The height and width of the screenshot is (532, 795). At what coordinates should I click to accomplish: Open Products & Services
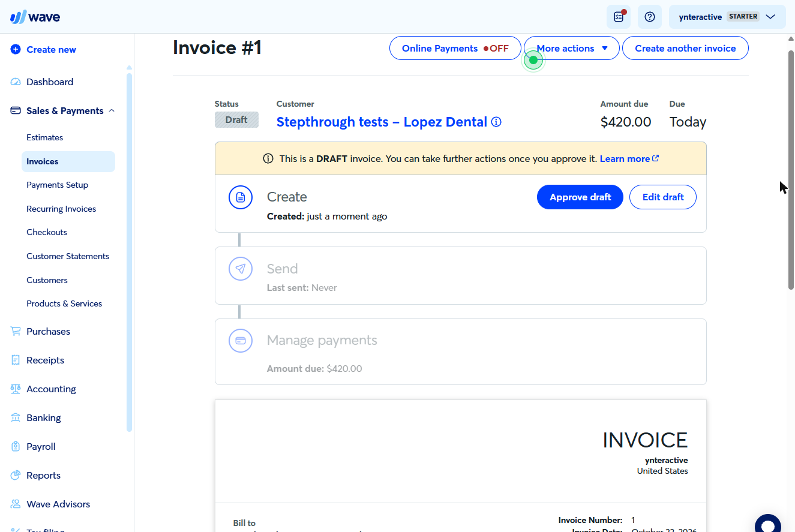pos(64,303)
